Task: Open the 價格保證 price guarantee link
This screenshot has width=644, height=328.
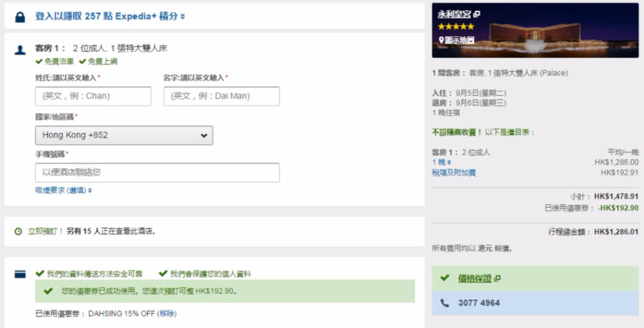Action: click(x=475, y=278)
